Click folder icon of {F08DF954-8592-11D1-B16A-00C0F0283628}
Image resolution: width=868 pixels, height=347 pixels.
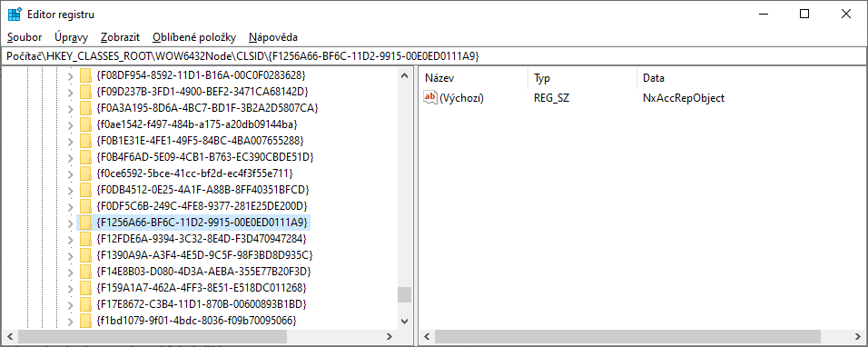tap(85, 75)
